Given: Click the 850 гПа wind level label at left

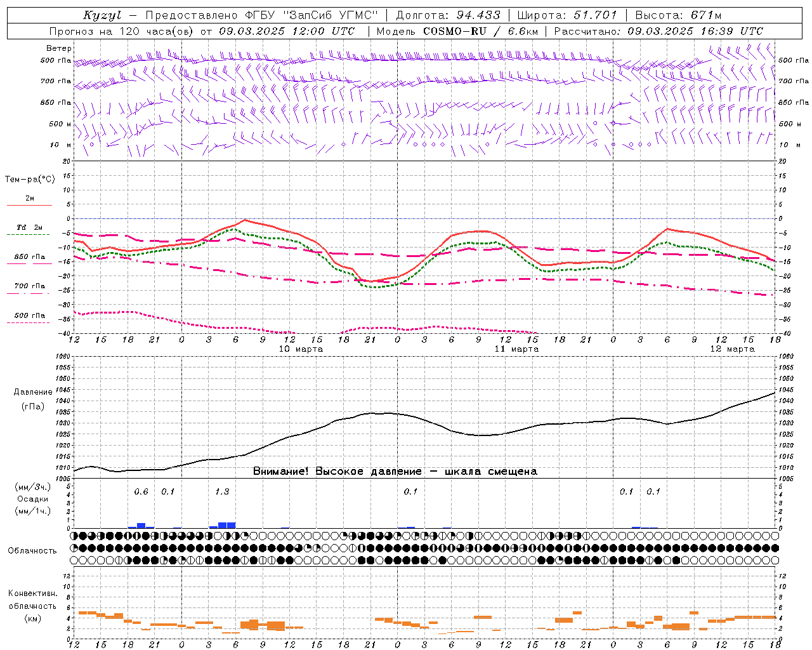Looking at the screenshot, I should pos(56,103).
